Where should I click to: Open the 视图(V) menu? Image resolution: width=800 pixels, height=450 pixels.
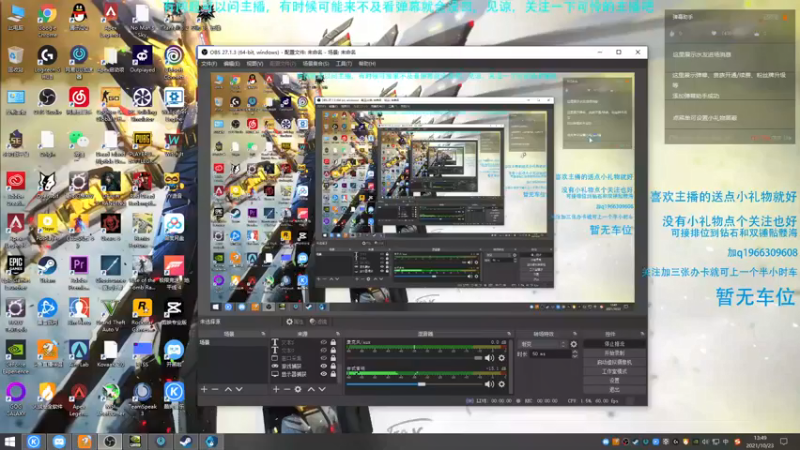[255, 64]
